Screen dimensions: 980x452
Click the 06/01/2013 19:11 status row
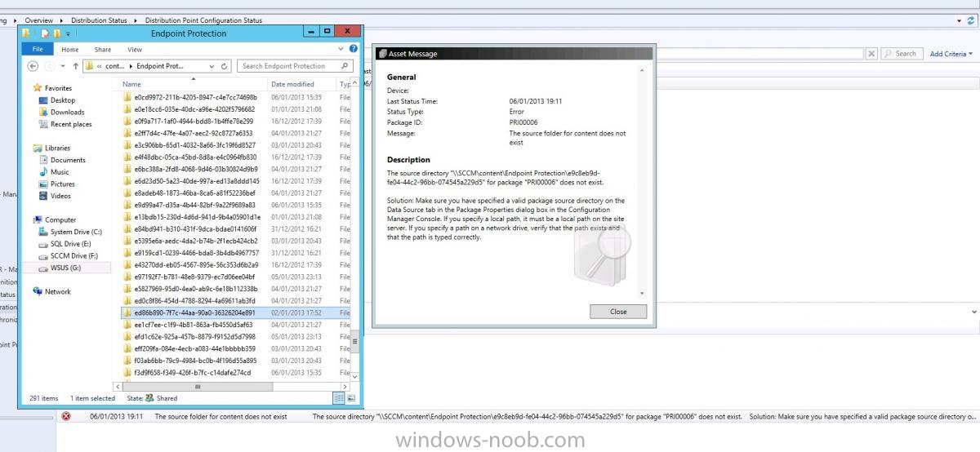pyautogui.click(x=519, y=416)
